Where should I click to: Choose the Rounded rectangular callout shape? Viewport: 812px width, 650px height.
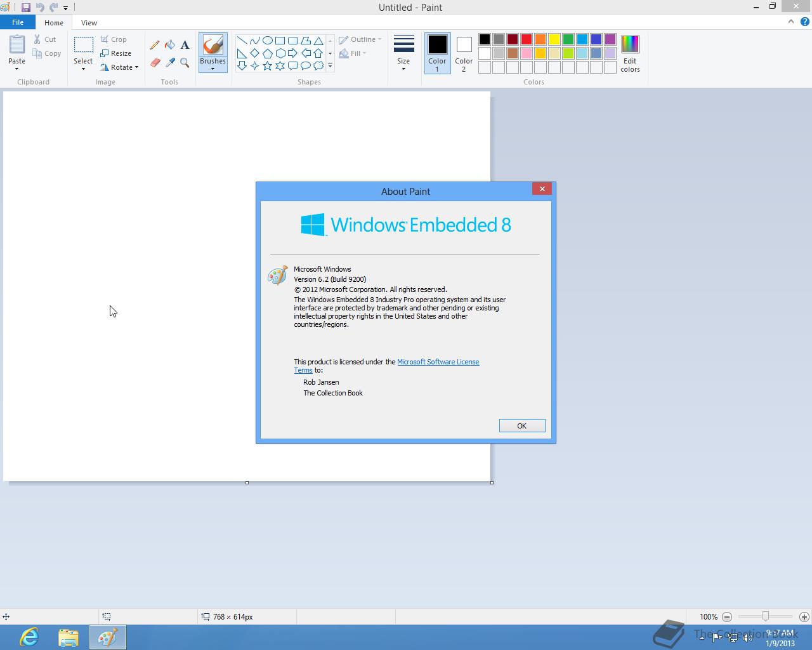pos(292,65)
